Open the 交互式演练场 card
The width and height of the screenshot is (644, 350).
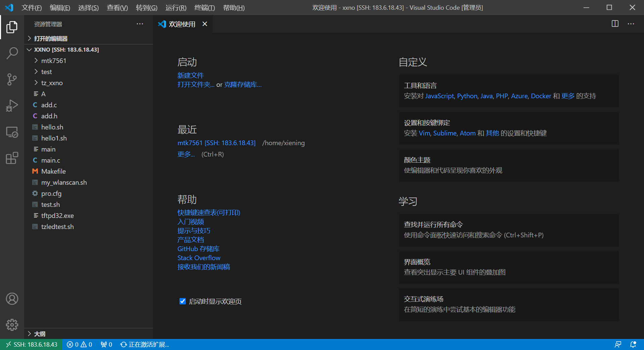click(509, 304)
